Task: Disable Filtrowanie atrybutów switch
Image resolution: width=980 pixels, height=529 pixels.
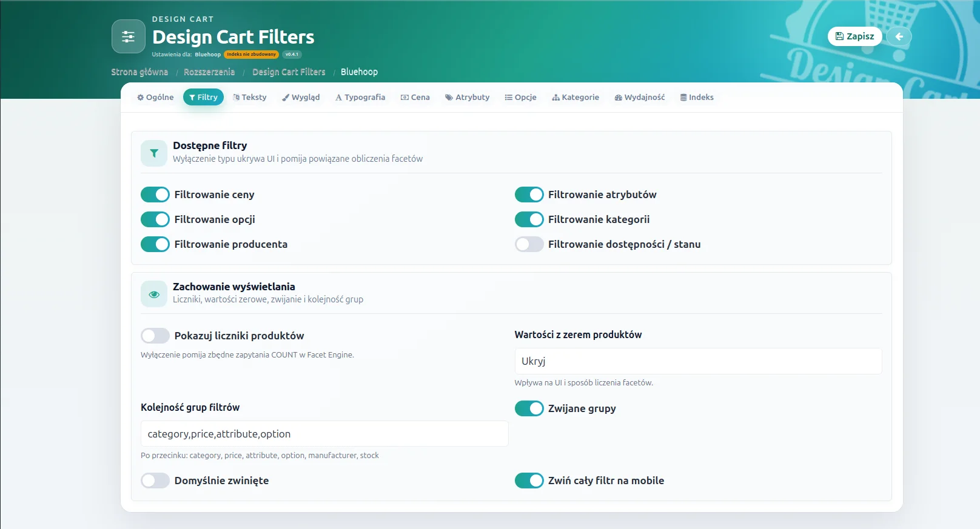Action: [529, 195]
